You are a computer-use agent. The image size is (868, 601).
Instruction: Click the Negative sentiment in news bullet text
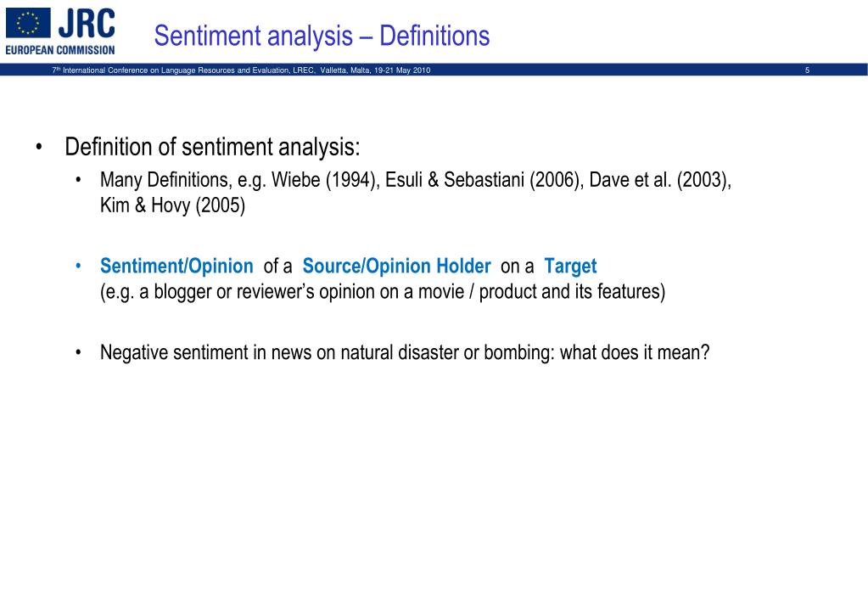pos(405,353)
